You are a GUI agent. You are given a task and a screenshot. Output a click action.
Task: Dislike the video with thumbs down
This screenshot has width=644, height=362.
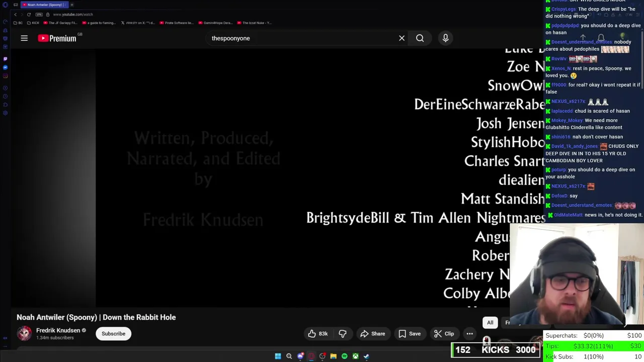343,334
